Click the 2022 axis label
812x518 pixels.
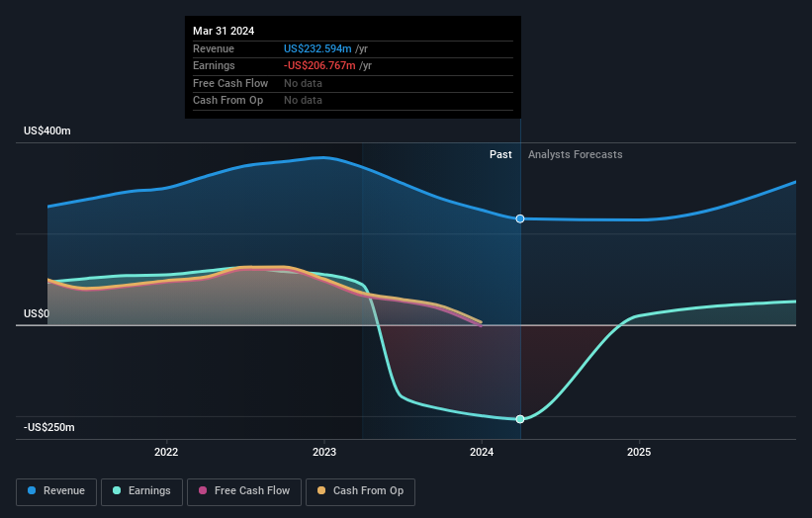(x=166, y=453)
